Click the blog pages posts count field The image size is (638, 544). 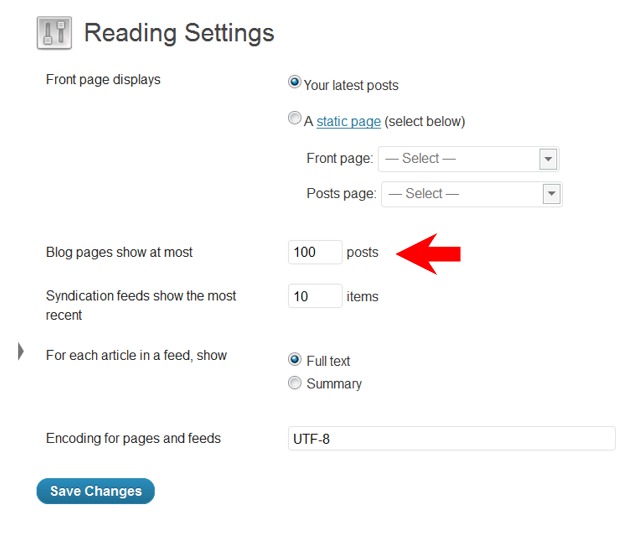tap(315, 253)
